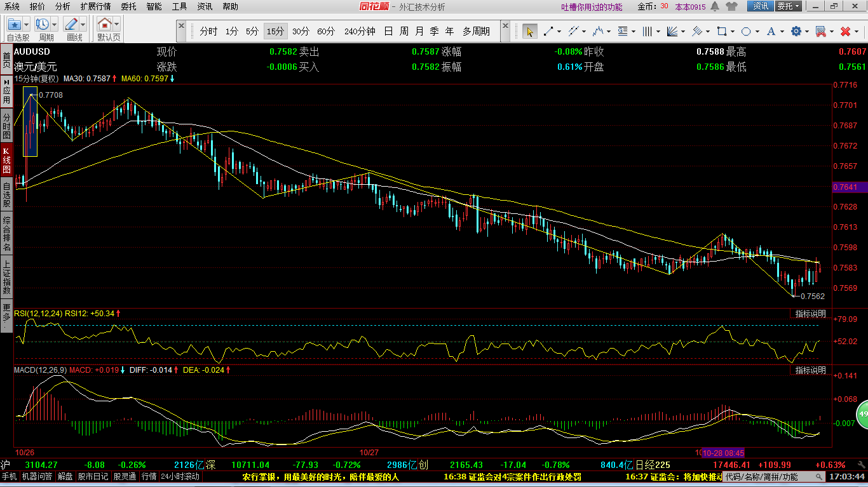The height and width of the screenshot is (487, 868).
Task: Click the RSI 指标说明 button
Action: [810, 314]
